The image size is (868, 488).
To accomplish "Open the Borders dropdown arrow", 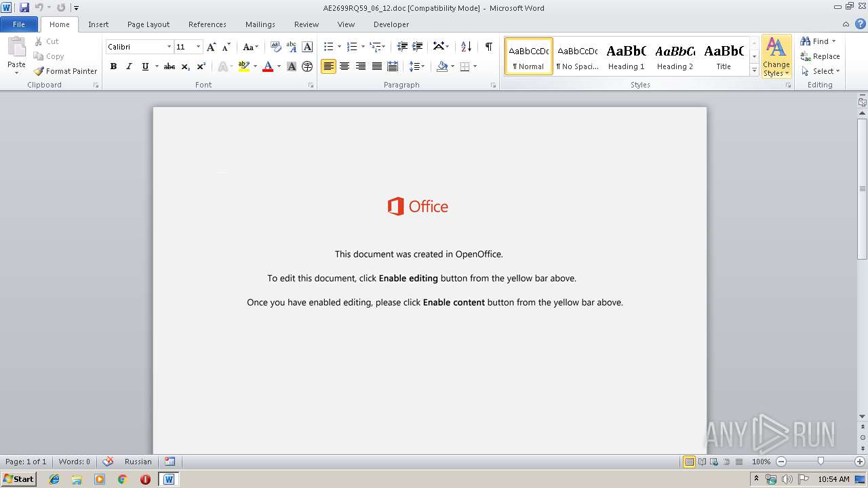I will 475,66.
